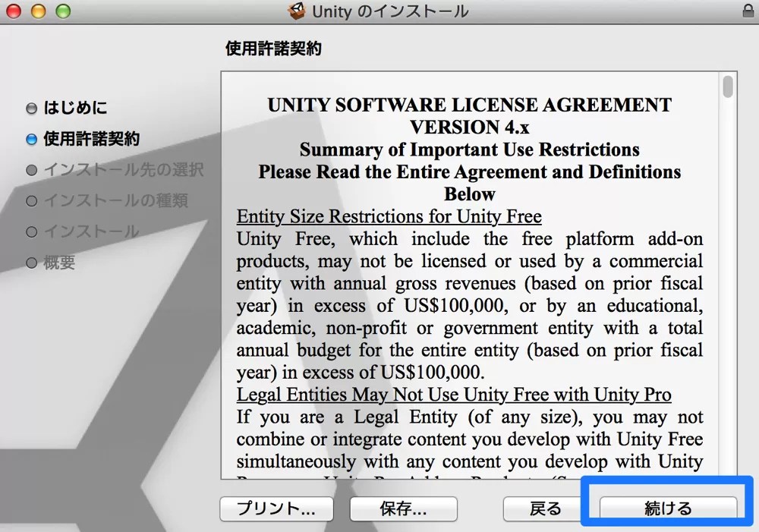Screen dimensions: 759x532
Task: Click the gray bullet beside はじめに
Action: (31, 109)
